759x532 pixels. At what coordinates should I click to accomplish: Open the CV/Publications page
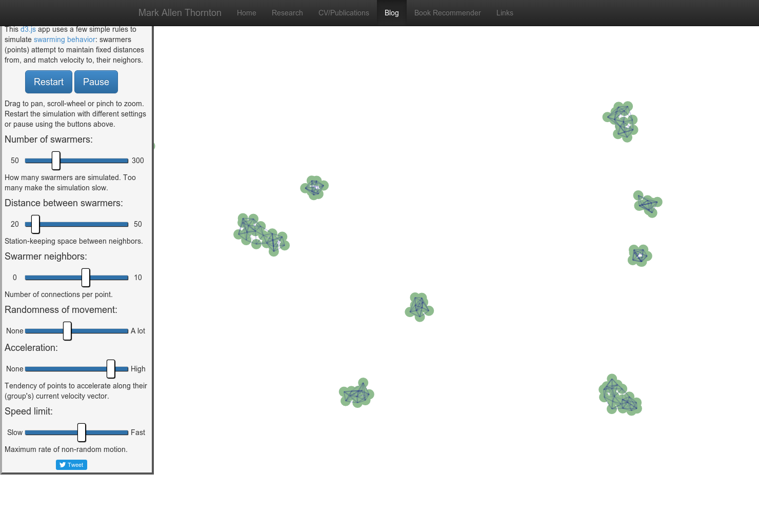344,13
